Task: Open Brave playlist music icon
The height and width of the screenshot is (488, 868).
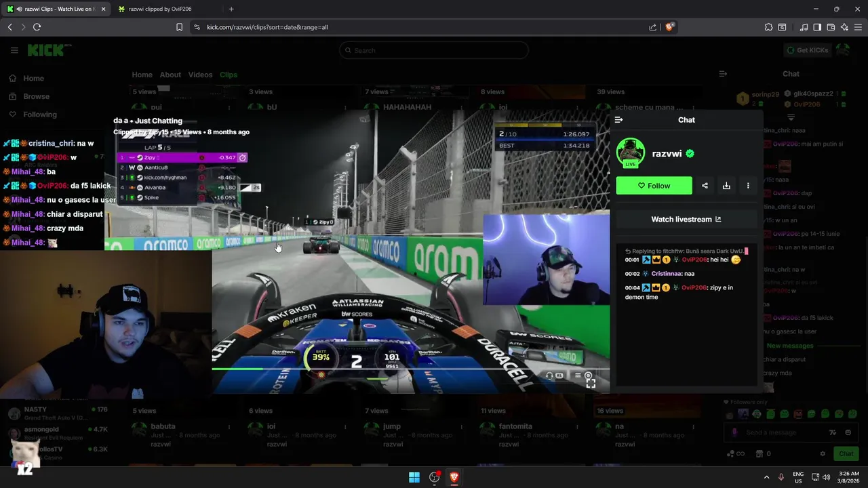Action: point(804,27)
